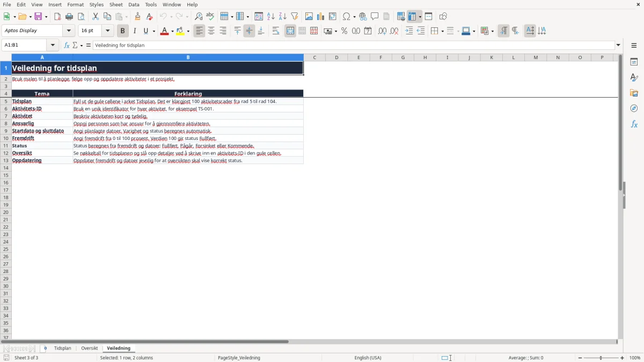Toggle AutoFilter funnel icon
The image size is (644, 362).
[295, 17]
